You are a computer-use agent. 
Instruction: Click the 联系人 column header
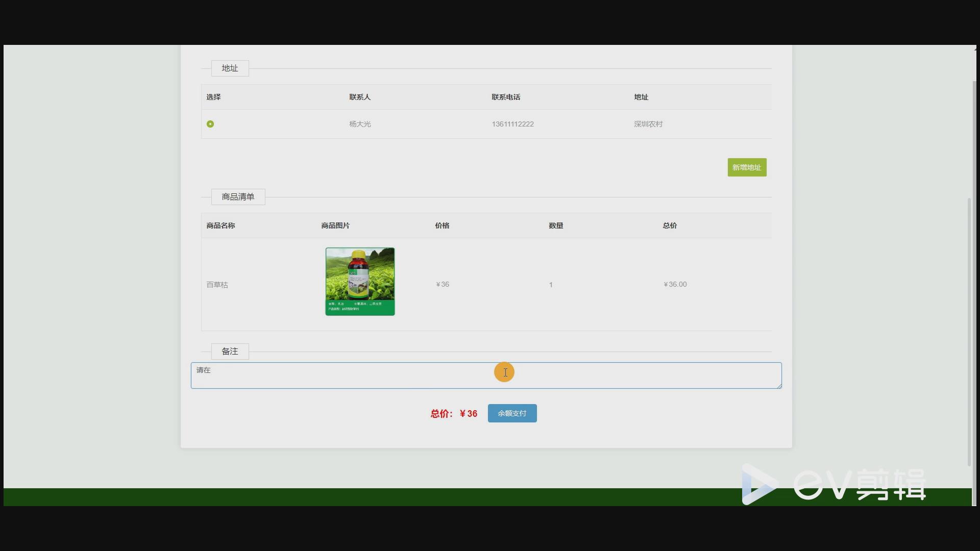[360, 97]
